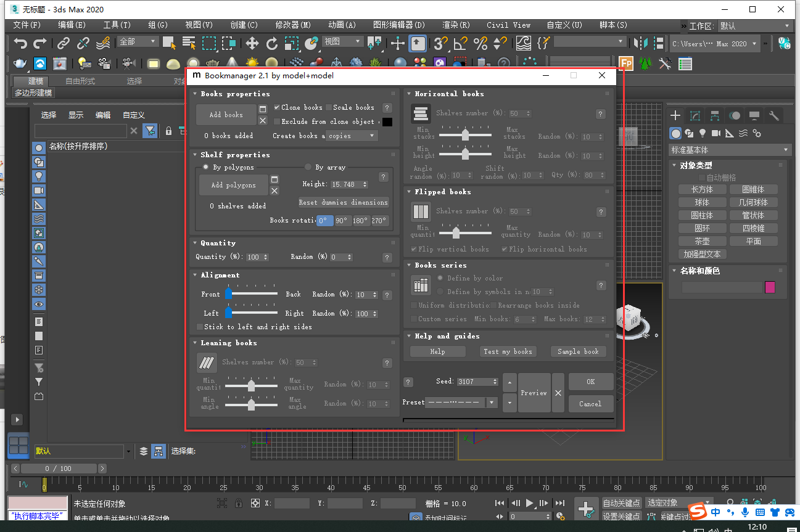Switch to the 自由形式 ribbon tab

pos(80,81)
